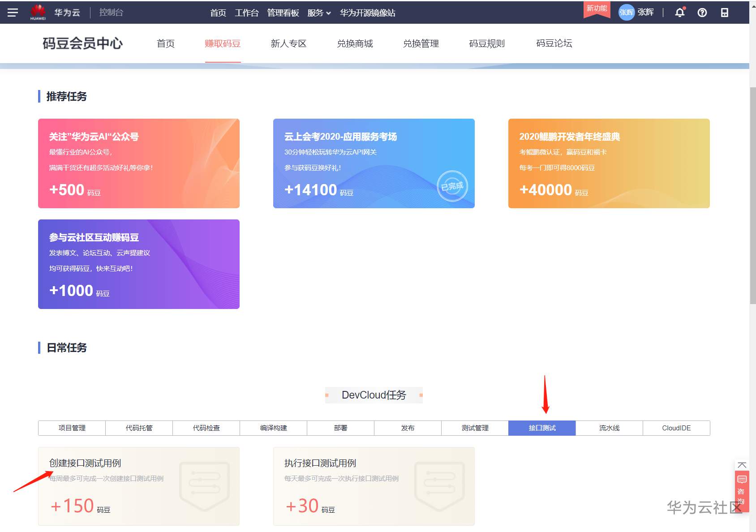Open the 码豆规则 tab
The height and width of the screenshot is (532, 756).
pos(487,43)
